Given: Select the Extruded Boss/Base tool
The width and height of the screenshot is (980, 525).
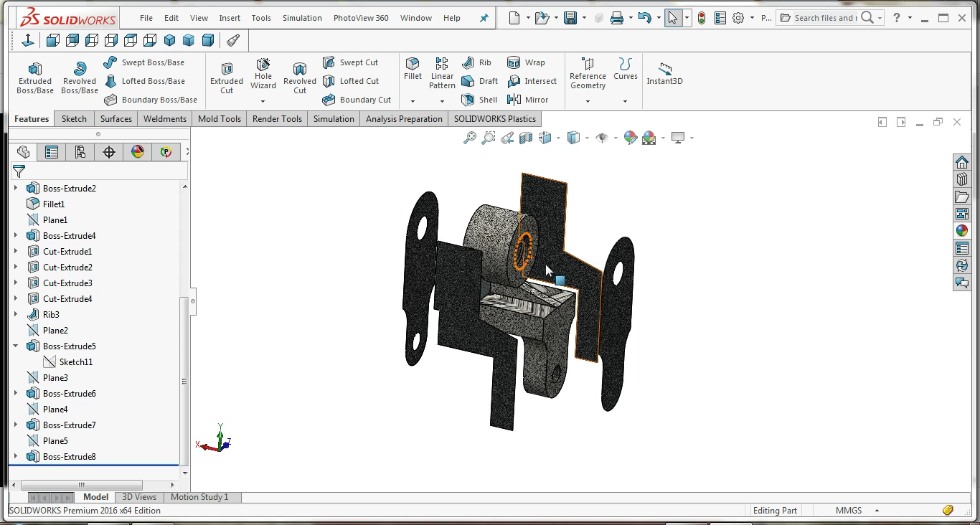Looking at the screenshot, I should point(35,77).
